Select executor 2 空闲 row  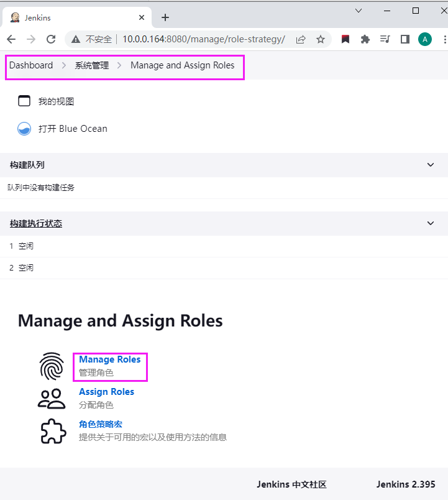pyautogui.click(x=224, y=268)
